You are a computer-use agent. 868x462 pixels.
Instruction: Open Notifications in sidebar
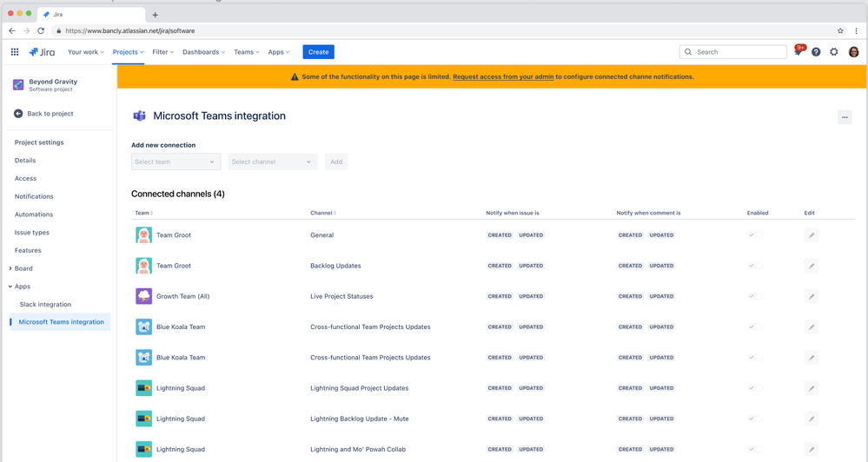[35, 196]
